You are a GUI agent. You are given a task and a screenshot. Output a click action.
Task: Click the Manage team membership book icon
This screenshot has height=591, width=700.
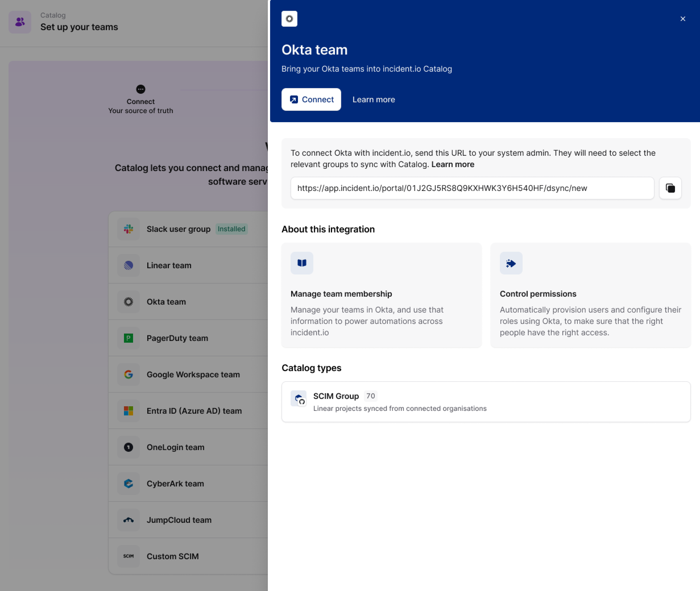[x=302, y=263]
